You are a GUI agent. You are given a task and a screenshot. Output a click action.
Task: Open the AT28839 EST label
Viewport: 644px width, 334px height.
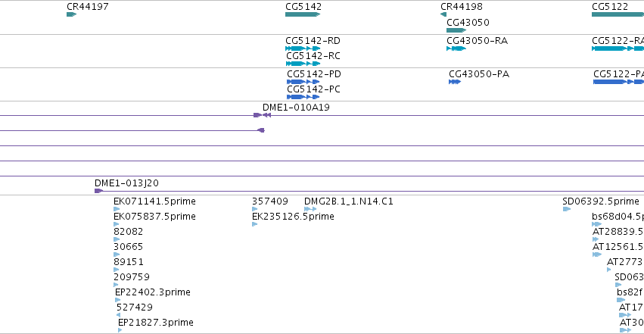click(x=618, y=232)
